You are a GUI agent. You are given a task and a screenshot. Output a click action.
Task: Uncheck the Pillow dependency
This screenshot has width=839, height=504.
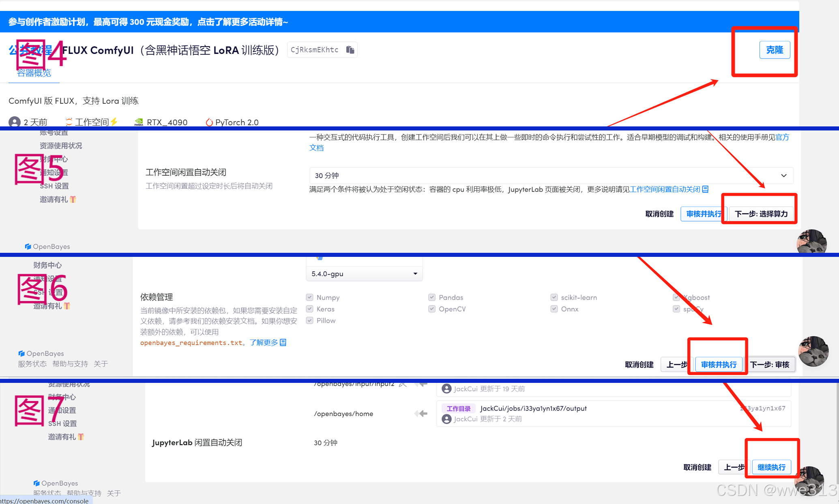pyautogui.click(x=310, y=320)
